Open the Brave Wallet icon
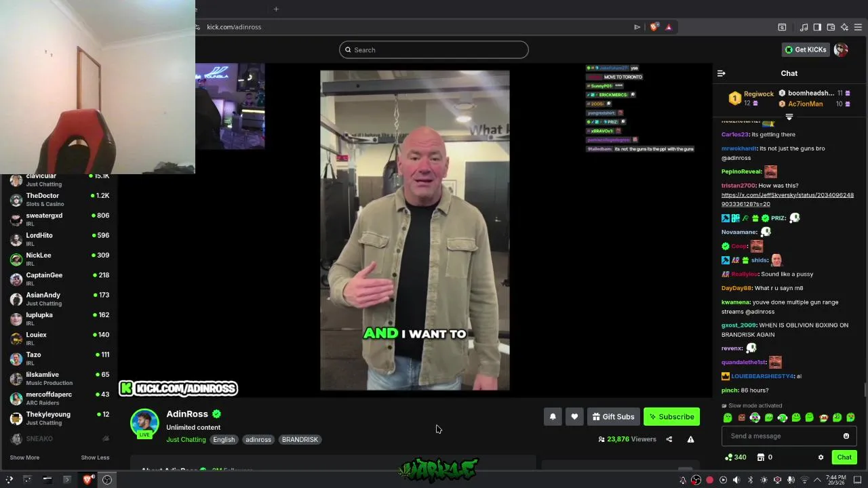The image size is (868, 488). coord(831,27)
